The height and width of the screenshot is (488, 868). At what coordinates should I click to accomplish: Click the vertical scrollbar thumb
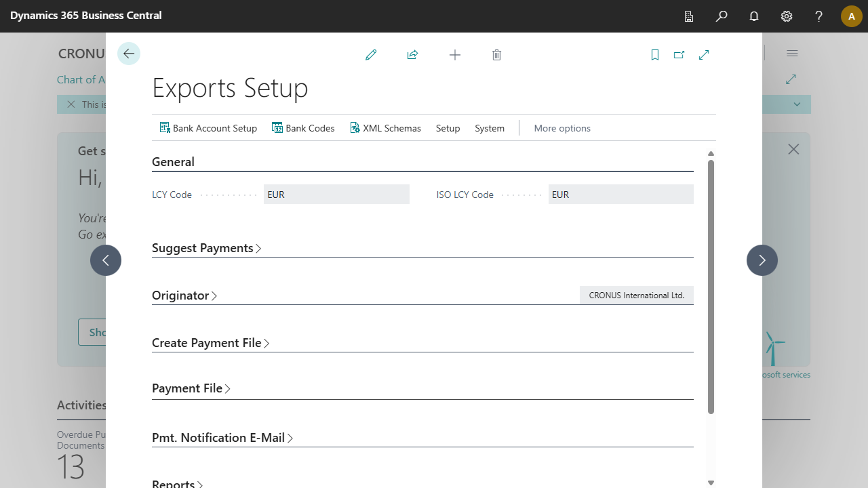pyautogui.click(x=711, y=286)
